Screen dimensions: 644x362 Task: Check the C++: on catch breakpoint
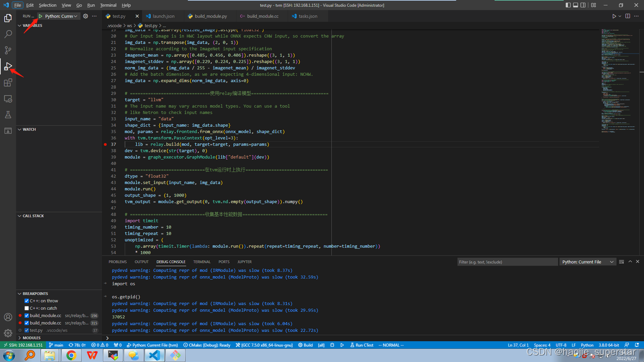pyautogui.click(x=27, y=308)
